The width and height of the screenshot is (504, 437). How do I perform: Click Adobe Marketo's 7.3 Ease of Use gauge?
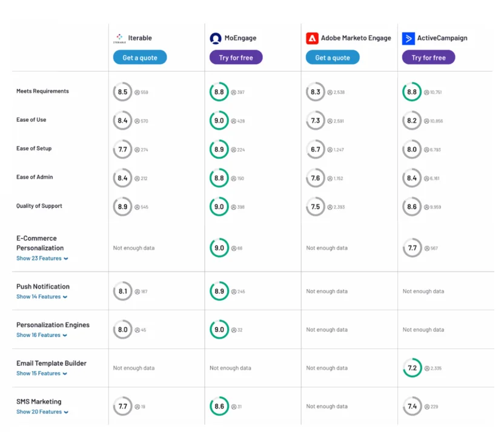pyautogui.click(x=315, y=121)
